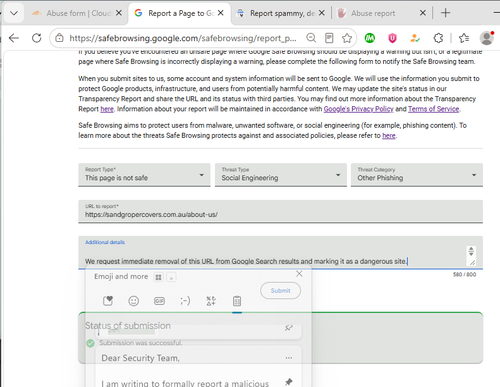
Task: Close the Report spammy tab
Action: pos(322,13)
